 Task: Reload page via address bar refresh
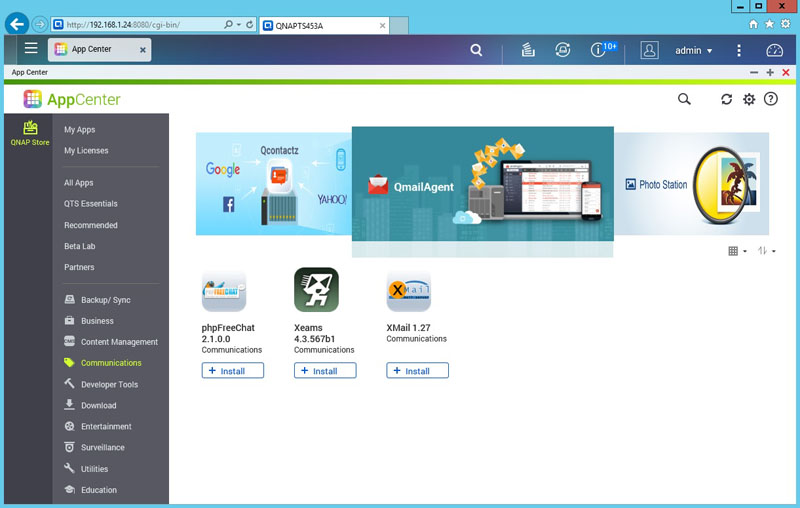[249, 24]
